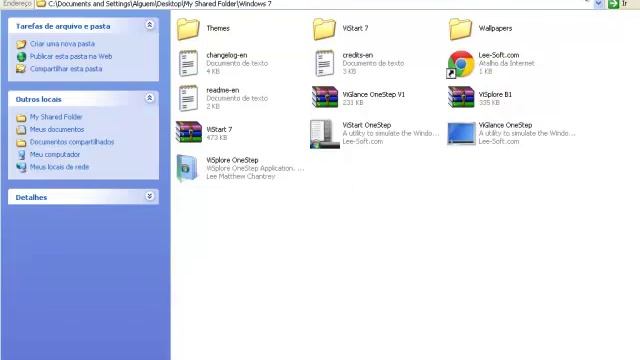
Task: Open the address bar dropdown arrow
Action: pos(598,4)
